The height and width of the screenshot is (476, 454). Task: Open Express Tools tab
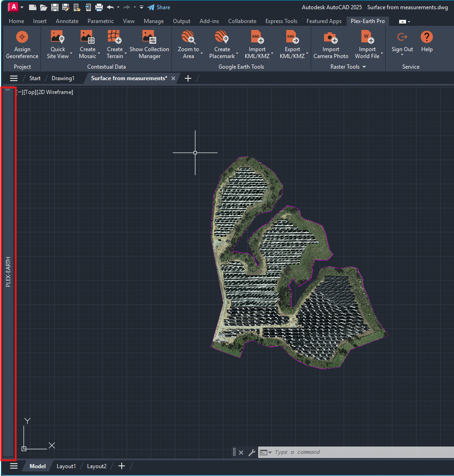tap(281, 21)
